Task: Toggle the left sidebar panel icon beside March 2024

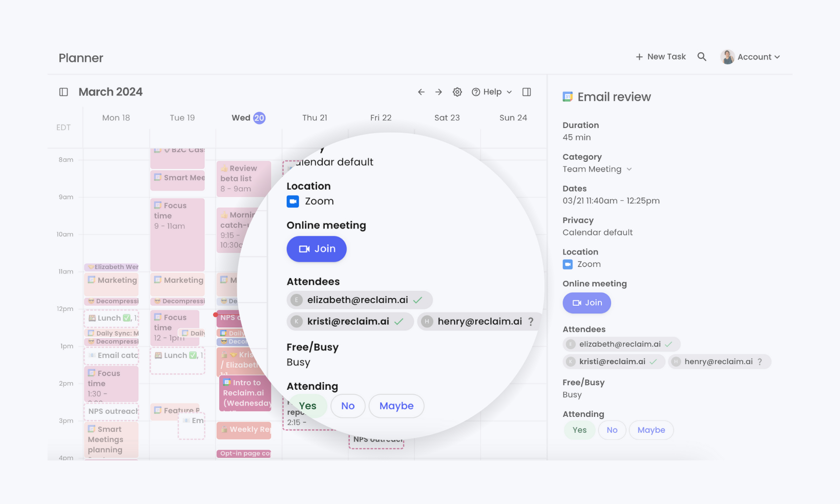Action: [64, 92]
